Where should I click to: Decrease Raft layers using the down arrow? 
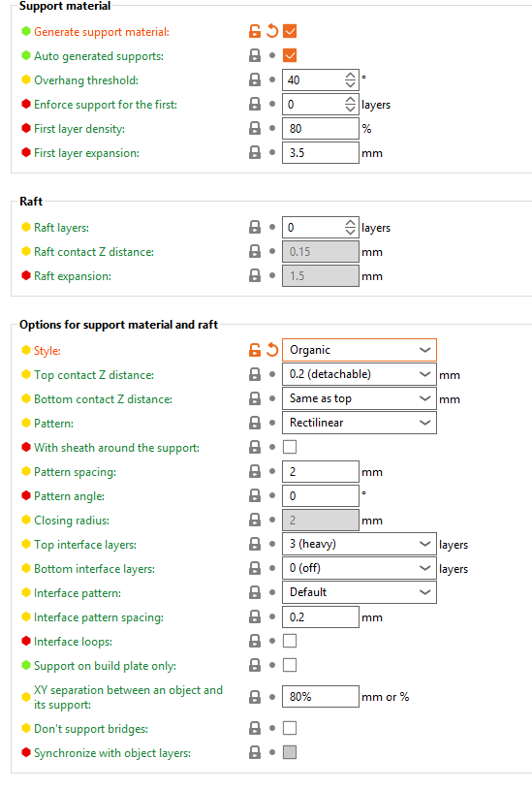[350, 233]
